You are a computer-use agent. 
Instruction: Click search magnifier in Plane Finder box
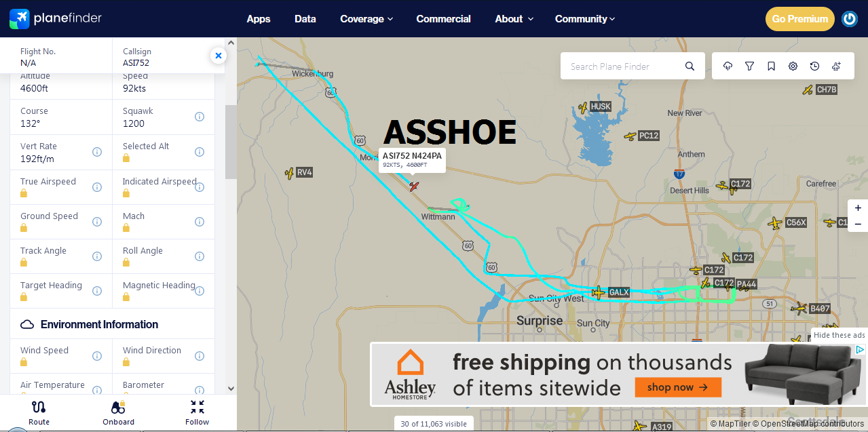tap(690, 66)
